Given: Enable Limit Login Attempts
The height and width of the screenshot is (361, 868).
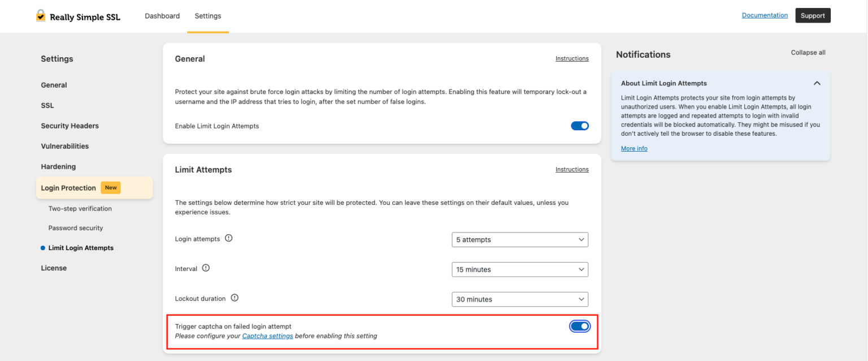Looking at the screenshot, I should pyautogui.click(x=580, y=126).
